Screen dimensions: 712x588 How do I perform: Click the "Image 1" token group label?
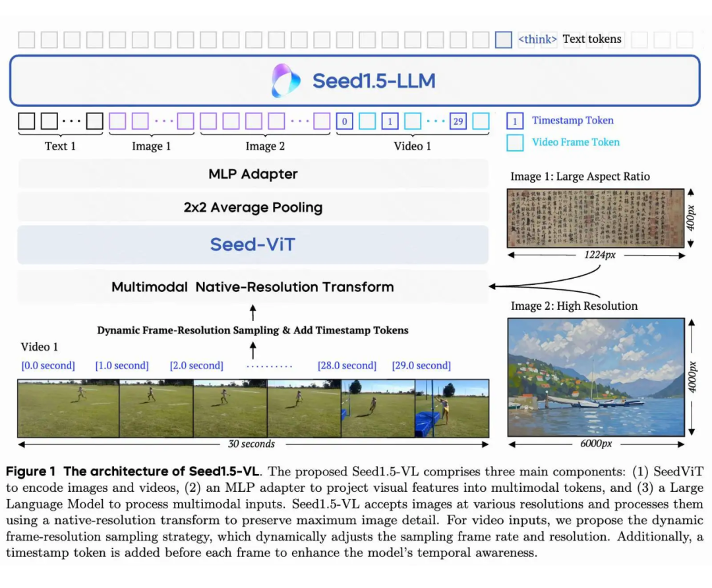(151, 146)
